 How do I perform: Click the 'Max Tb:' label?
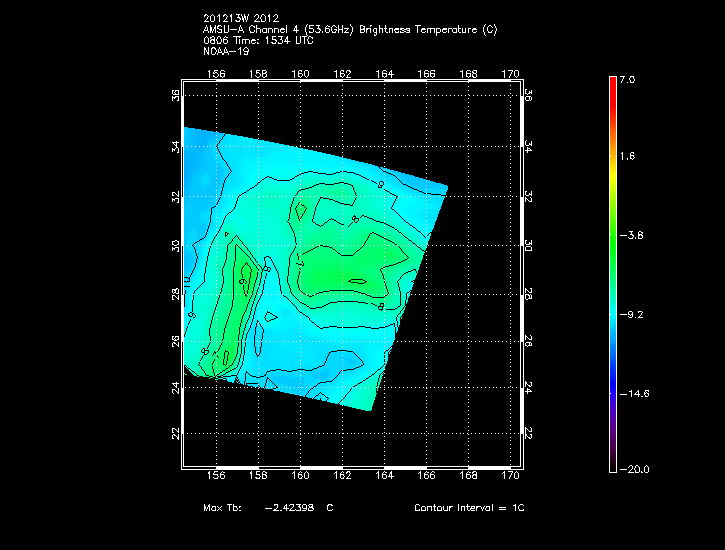pyautogui.click(x=220, y=509)
